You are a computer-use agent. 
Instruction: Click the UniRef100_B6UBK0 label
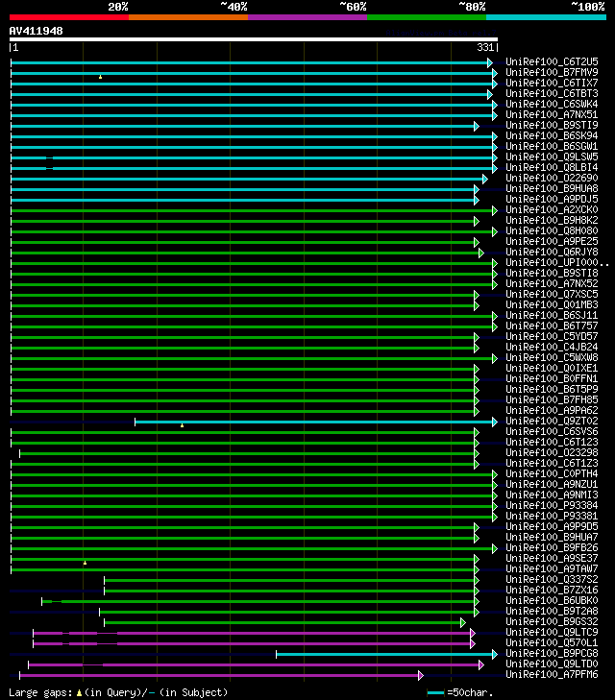tap(552, 600)
